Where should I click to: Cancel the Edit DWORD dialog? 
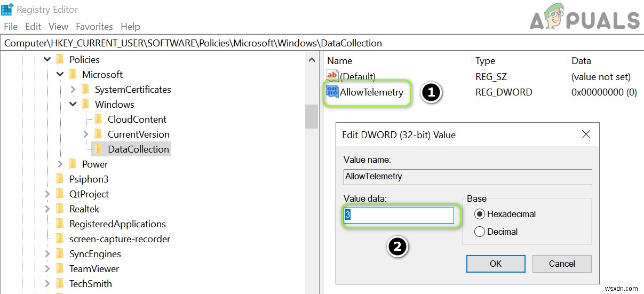562,264
